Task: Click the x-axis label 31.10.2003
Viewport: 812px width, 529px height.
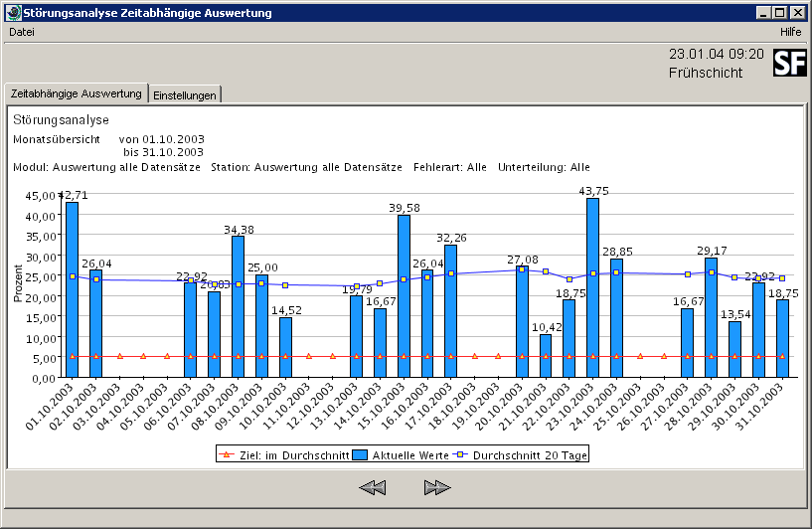Action: pos(759,407)
